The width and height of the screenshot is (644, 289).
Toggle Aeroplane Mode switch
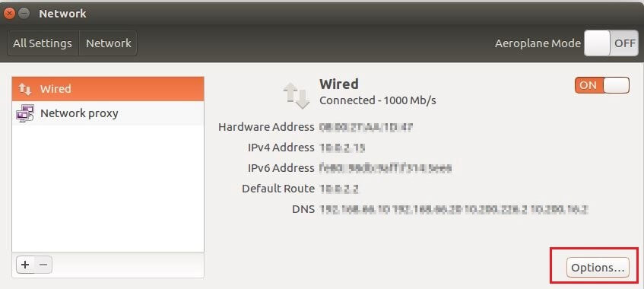pyautogui.click(x=611, y=43)
